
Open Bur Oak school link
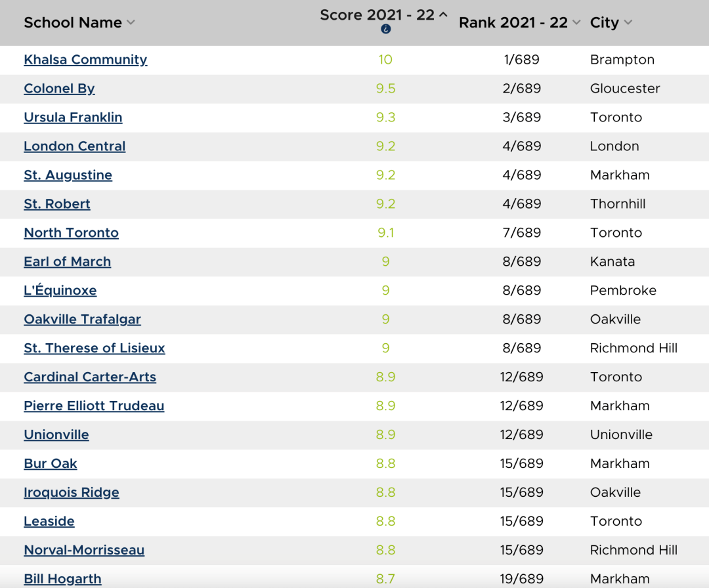(51, 464)
